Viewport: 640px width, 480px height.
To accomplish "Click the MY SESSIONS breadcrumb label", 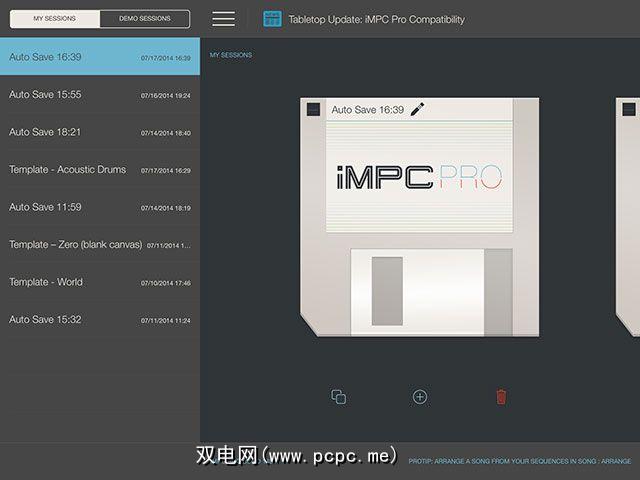I will pyautogui.click(x=231, y=55).
